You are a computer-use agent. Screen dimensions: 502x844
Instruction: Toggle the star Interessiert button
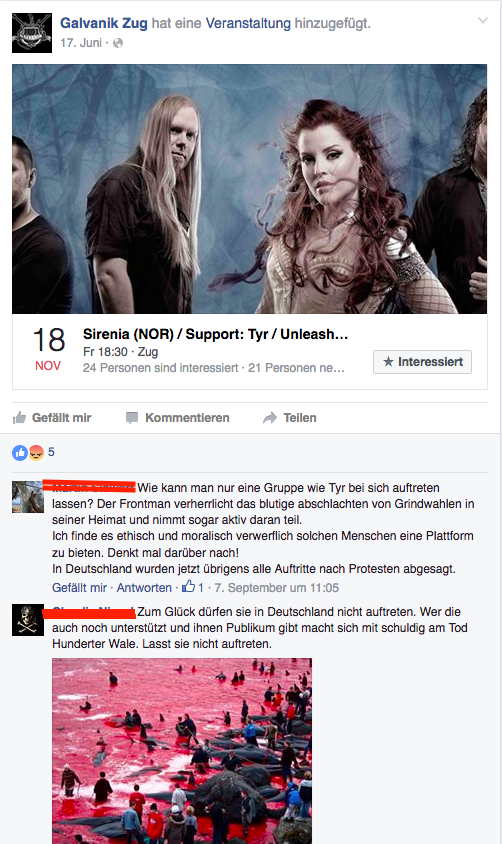pyautogui.click(x=422, y=362)
